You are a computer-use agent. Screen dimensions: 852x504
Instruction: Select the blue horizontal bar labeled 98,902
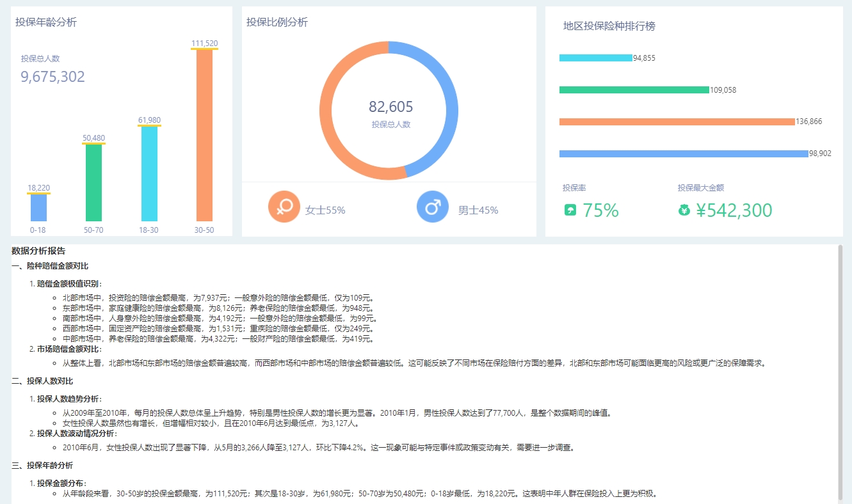tap(684, 154)
